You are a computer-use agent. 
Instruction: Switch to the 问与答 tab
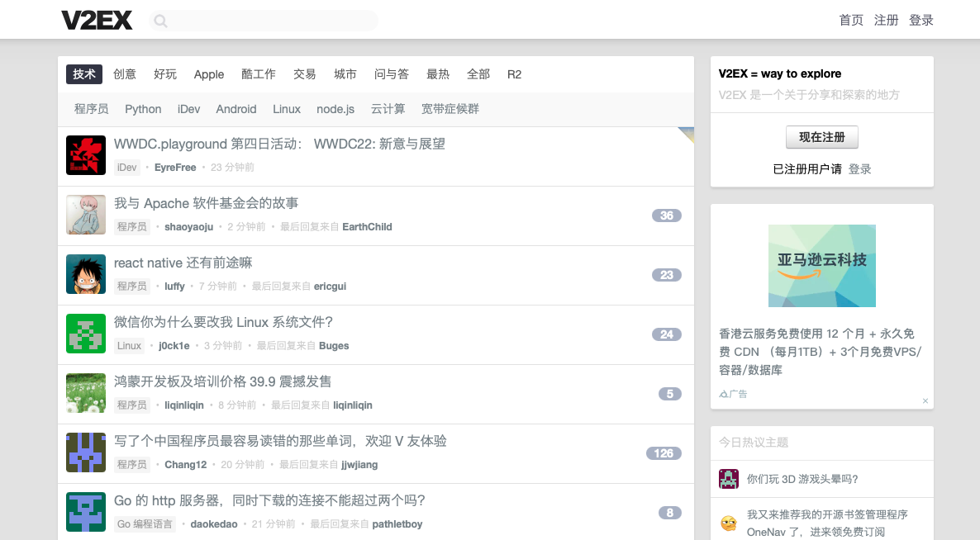(x=391, y=74)
